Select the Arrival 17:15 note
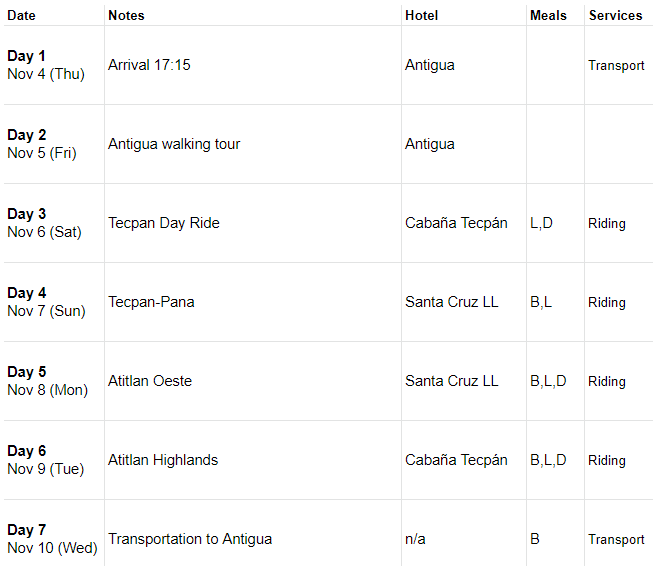This screenshot has width=653, height=566. (x=149, y=65)
